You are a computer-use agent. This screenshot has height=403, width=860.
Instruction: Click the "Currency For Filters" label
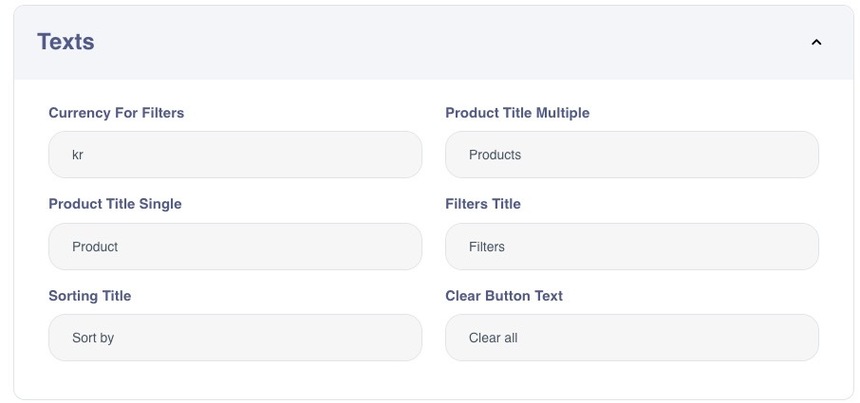(x=116, y=113)
